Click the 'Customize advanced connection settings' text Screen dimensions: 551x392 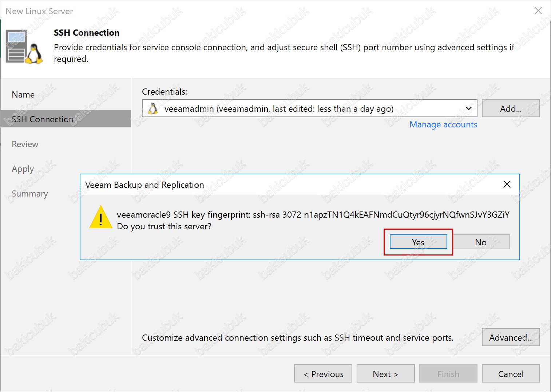(x=298, y=338)
